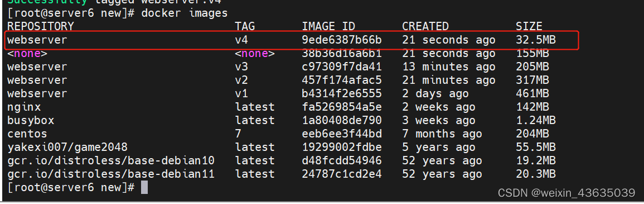Select image ID 457f174afac5
Screen dimensions: 644x204
[342, 80]
